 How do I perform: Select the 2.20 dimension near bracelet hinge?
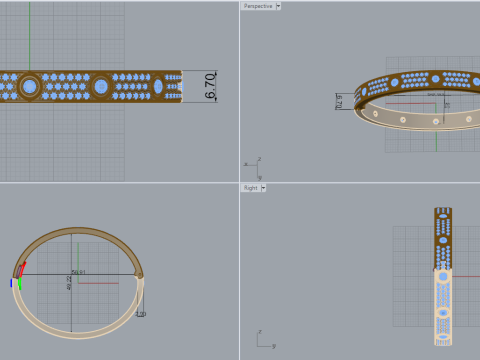141,314
